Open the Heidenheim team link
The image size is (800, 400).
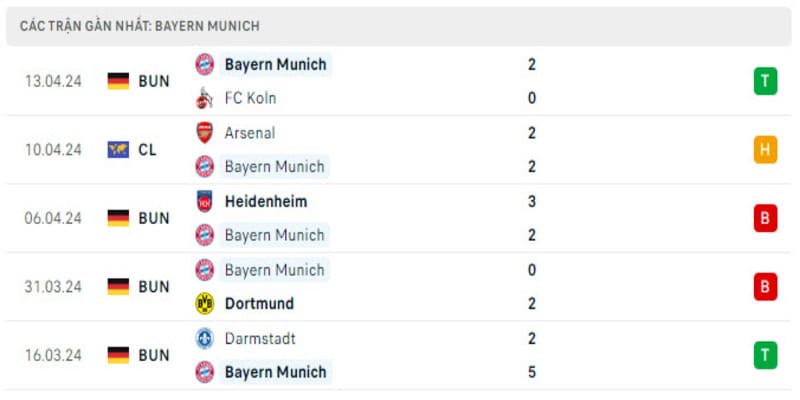[265, 201]
